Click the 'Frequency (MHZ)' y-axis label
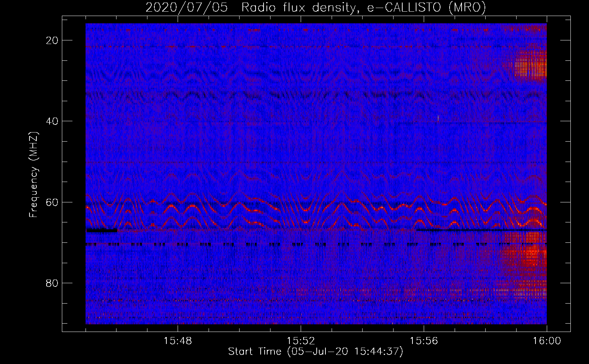Viewport: 589px width, 364px height. (33, 175)
